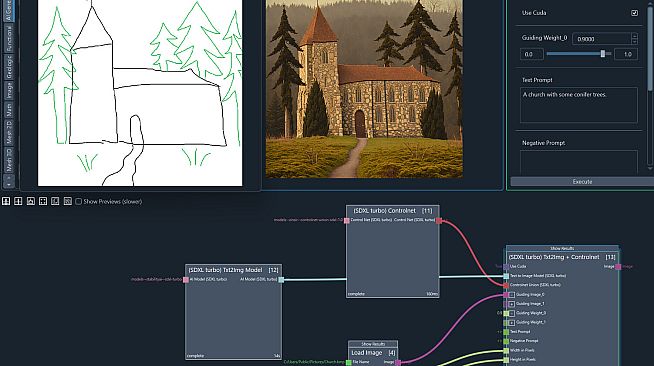Image resolution: width=654 pixels, height=366 pixels.
Task: Enable the Show Previews (slower) checkbox
Action: (78, 201)
